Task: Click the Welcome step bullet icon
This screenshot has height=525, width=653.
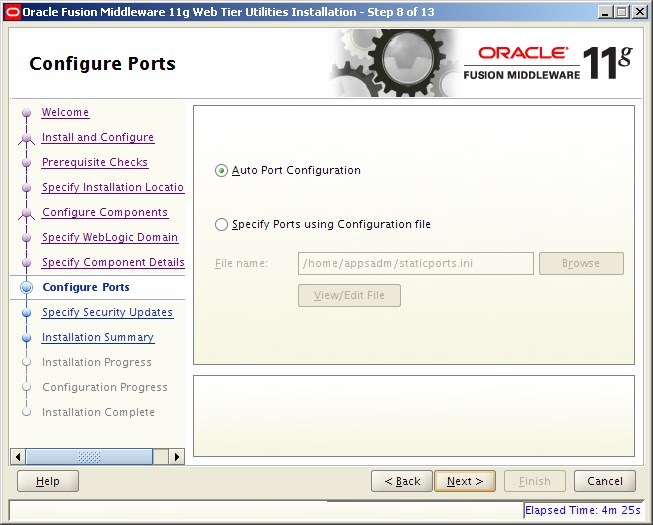Action: coord(27,112)
